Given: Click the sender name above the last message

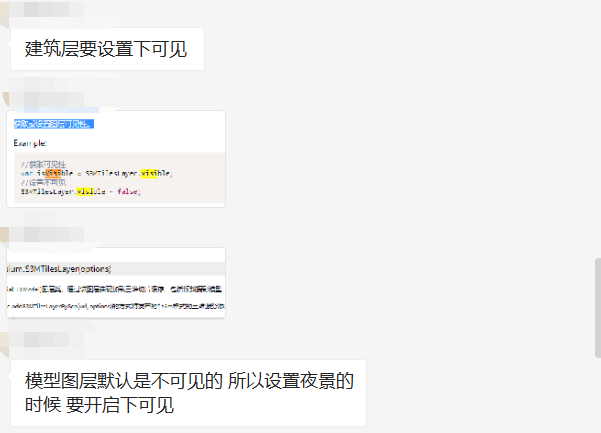Looking at the screenshot, I should point(47,340).
